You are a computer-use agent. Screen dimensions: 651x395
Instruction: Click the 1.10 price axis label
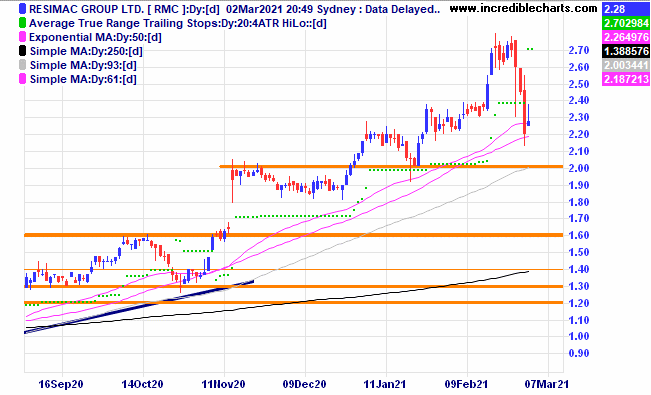coord(579,320)
